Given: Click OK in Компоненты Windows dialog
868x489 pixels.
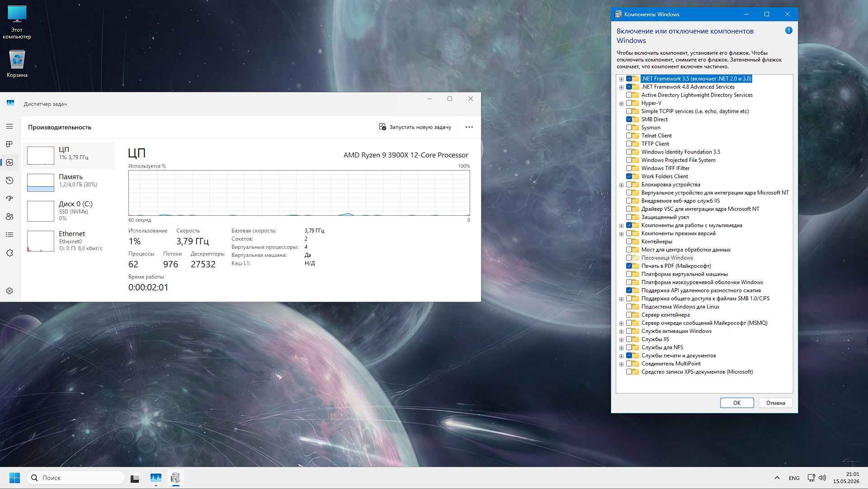Looking at the screenshot, I should pyautogui.click(x=737, y=403).
